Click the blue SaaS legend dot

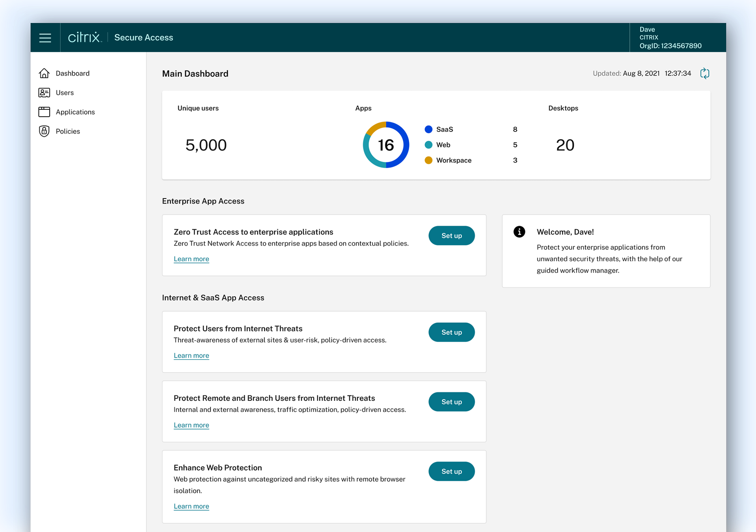(x=428, y=129)
